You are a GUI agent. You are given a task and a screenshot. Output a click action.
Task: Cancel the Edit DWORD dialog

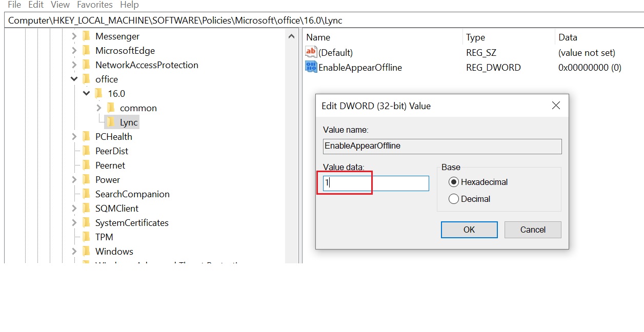coord(533,230)
